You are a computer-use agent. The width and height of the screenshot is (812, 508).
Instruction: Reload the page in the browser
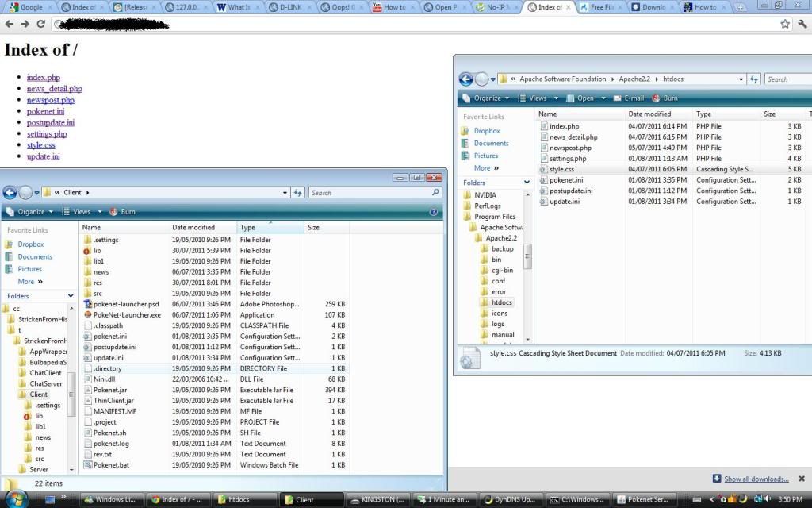(40, 24)
